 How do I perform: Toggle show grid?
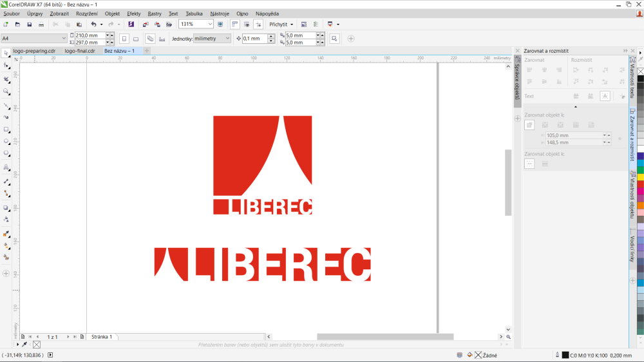point(247,24)
